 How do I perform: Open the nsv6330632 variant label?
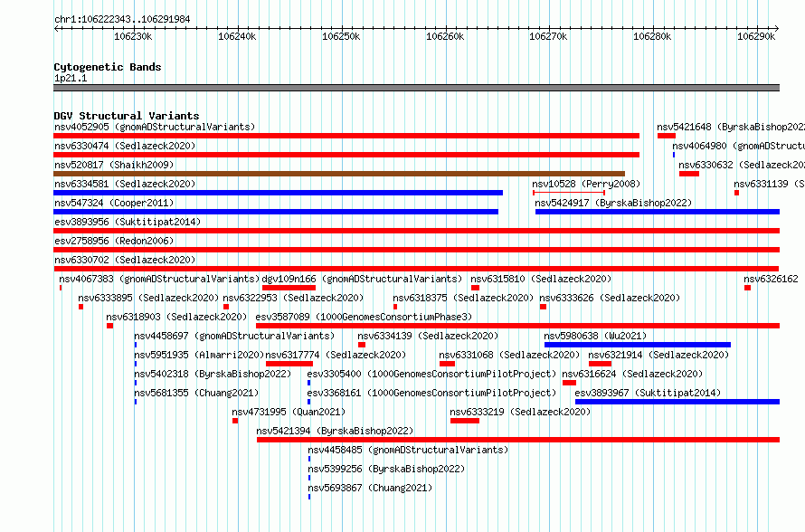(742, 165)
